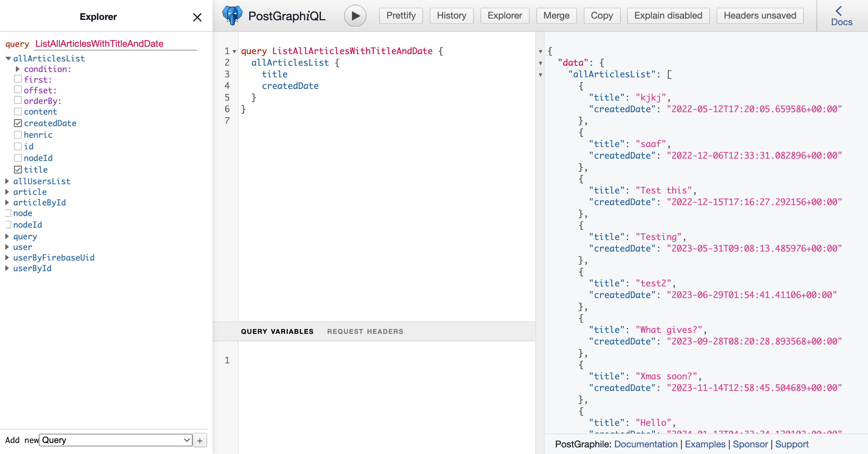Enable the content field checkbox
The width and height of the screenshot is (868, 454).
(18, 112)
